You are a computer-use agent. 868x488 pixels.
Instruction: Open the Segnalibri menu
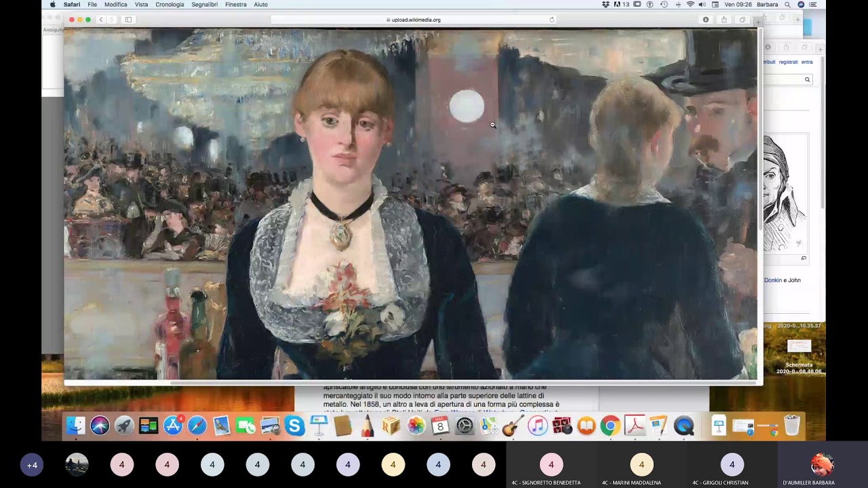(x=205, y=4)
